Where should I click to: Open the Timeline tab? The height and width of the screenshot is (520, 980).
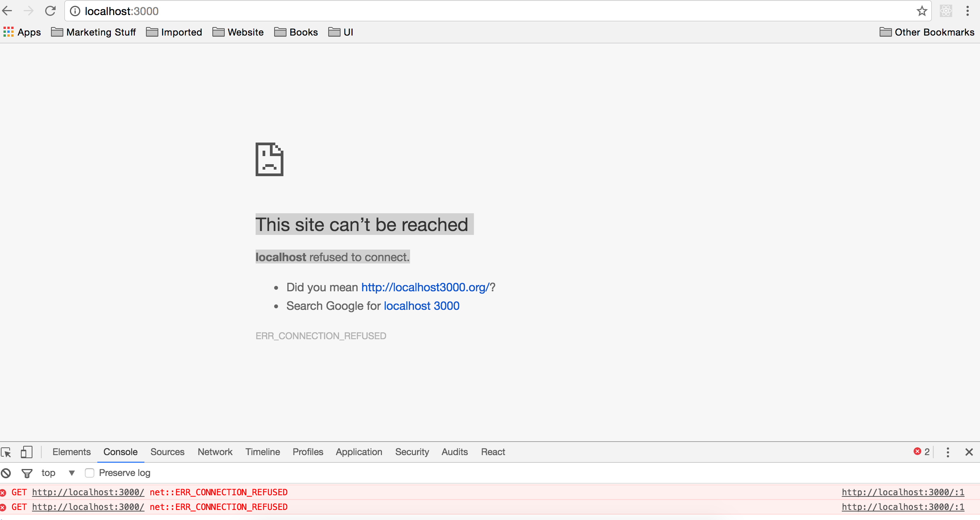tap(263, 452)
